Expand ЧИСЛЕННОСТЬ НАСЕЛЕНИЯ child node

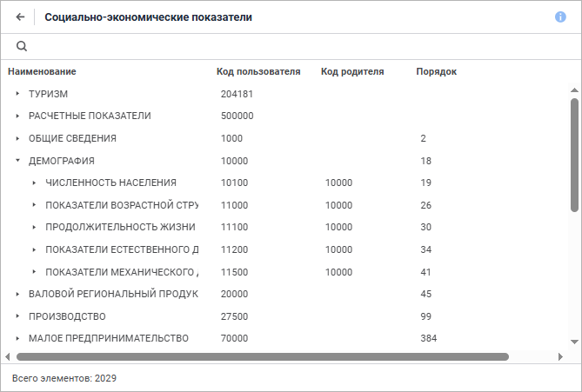coord(34,183)
